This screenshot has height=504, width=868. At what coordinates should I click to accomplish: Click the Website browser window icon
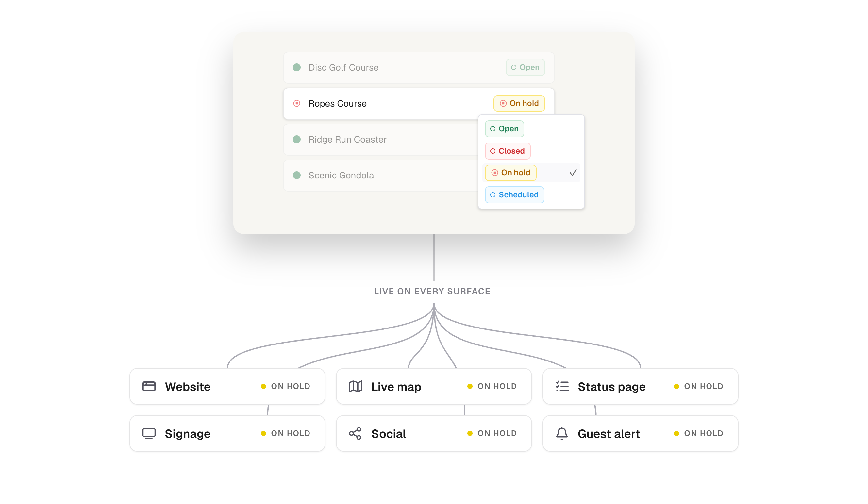(149, 387)
